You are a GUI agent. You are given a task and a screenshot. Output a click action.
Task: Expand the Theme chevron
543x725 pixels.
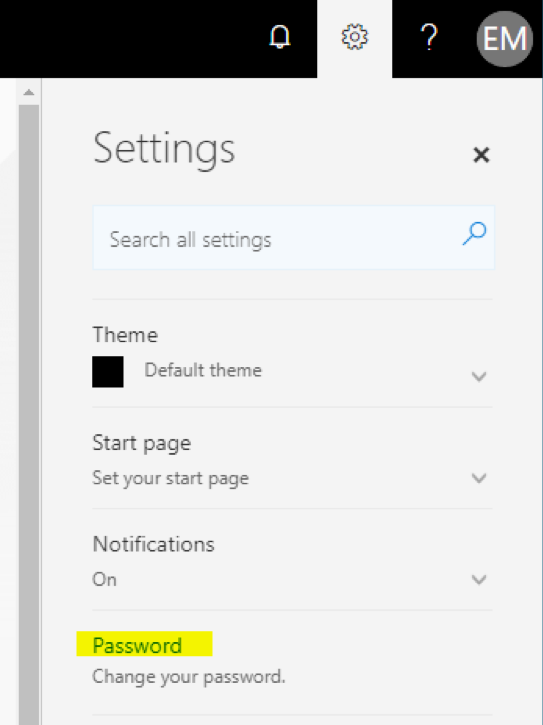point(479,376)
